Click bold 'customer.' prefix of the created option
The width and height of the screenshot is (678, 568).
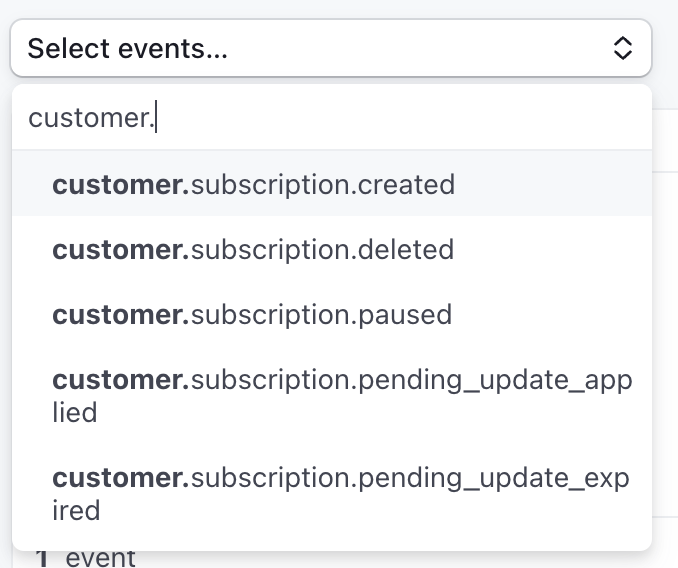click(x=120, y=185)
